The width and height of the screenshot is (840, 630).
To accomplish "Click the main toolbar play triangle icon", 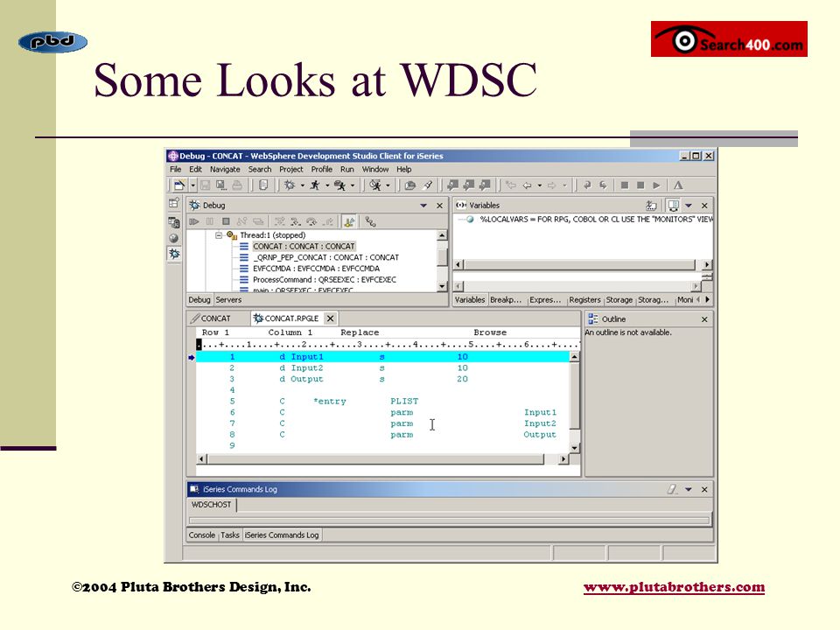I will 656,185.
